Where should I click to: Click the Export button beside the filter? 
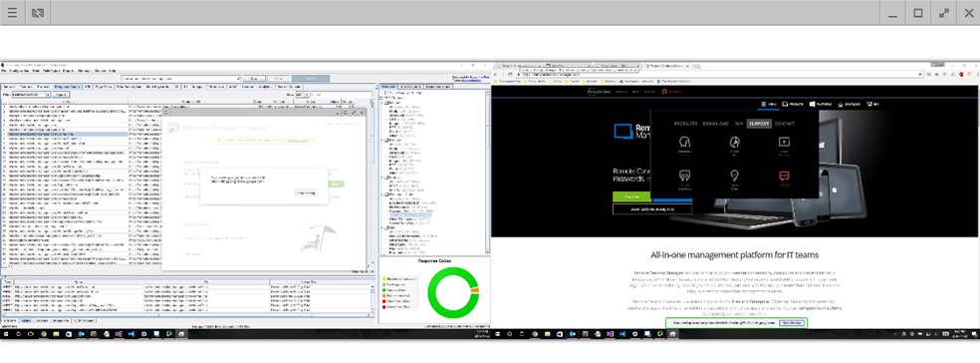62,95
